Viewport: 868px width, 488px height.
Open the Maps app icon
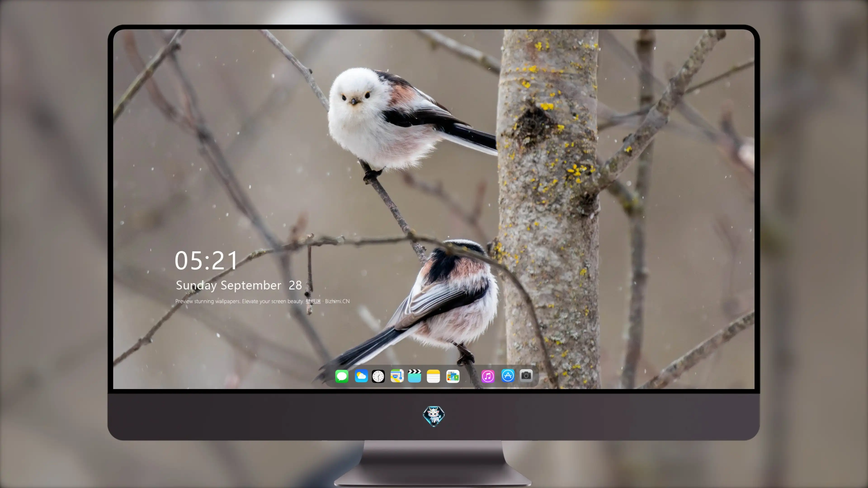coord(397,376)
